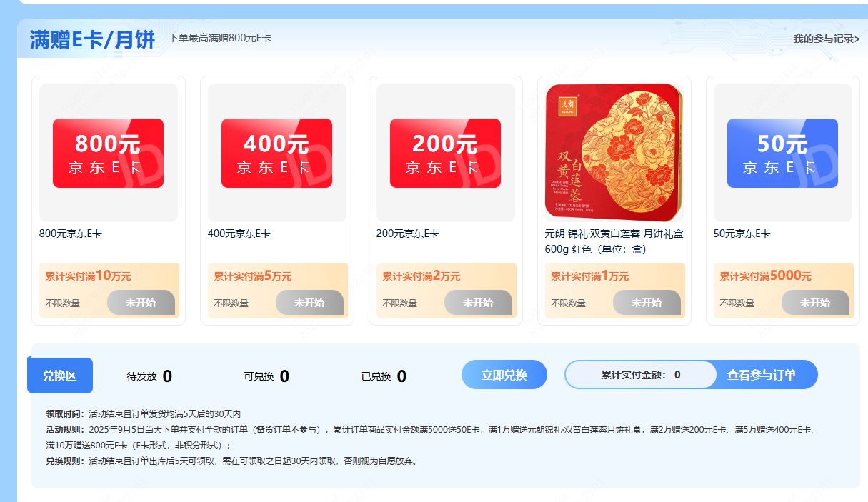Image resolution: width=868 pixels, height=502 pixels.
Task: Click the 可兑换 count value
Action: 284,376
